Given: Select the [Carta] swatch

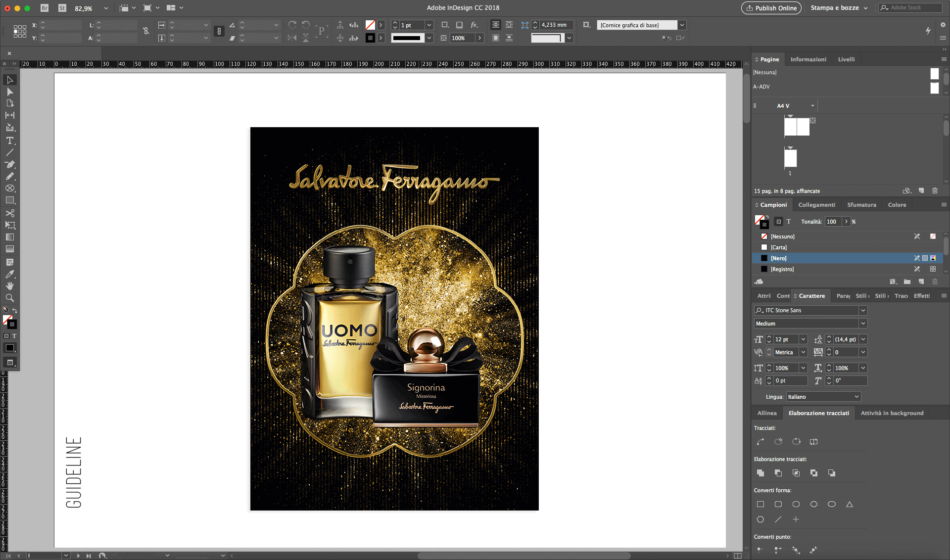Looking at the screenshot, I should click(x=847, y=247).
